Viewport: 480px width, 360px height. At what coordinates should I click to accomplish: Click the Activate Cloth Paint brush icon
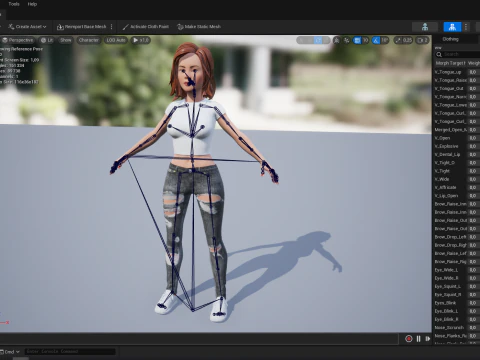pos(126,27)
